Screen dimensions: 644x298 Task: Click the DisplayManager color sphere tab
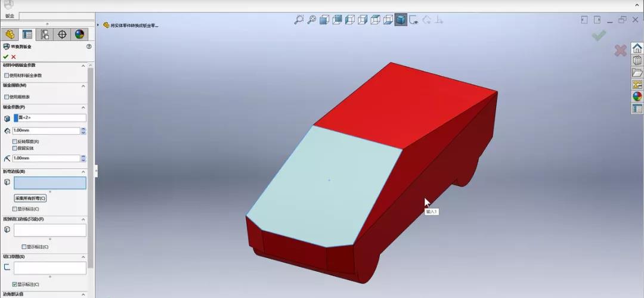point(79,35)
